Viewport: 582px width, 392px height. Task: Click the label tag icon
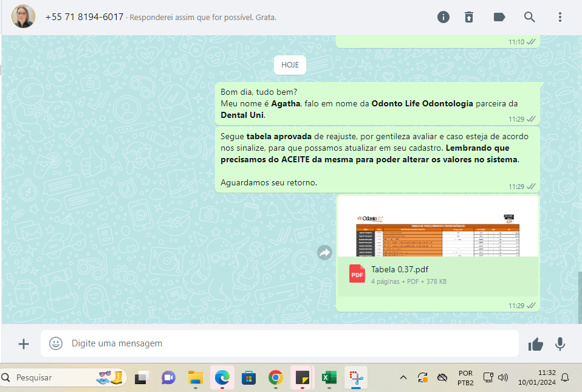499,17
